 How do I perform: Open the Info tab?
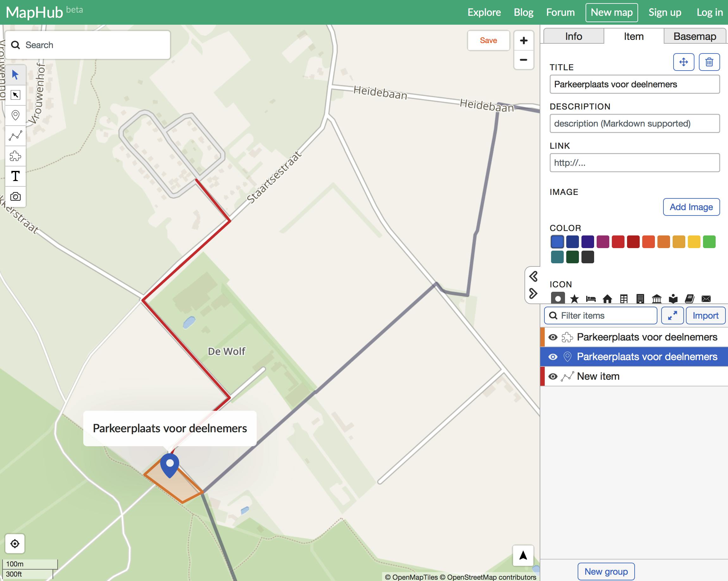coord(573,36)
